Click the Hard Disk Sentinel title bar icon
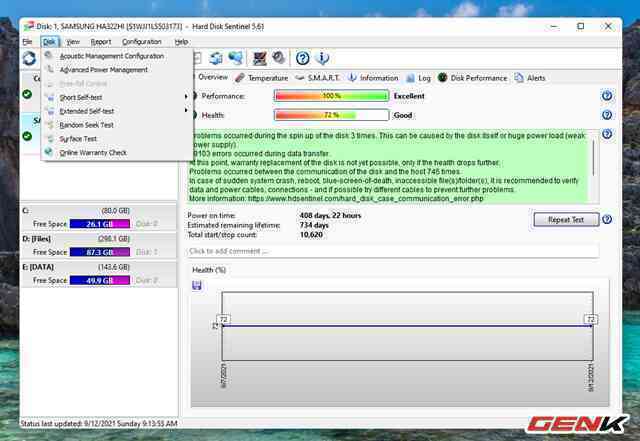The image size is (640, 441). tap(28, 27)
